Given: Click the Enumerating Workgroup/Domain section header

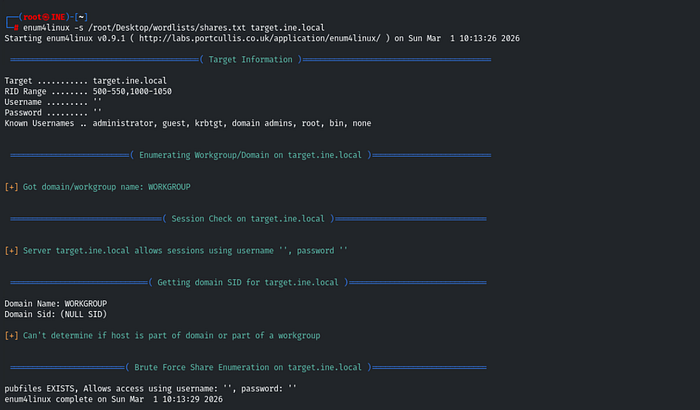Looking at the screenshot, I should 250,155.
